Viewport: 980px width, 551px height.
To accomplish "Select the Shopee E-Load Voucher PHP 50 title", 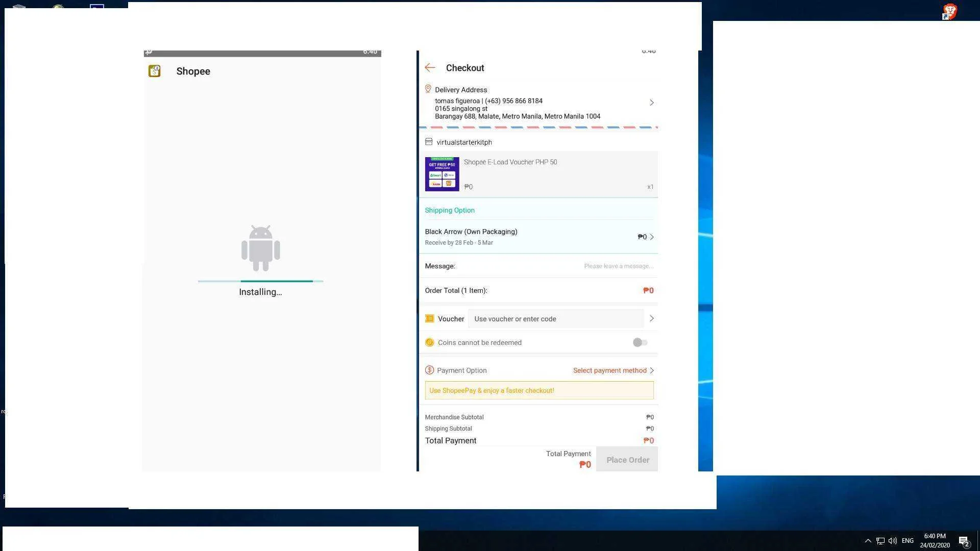I will tap(510, 162).
